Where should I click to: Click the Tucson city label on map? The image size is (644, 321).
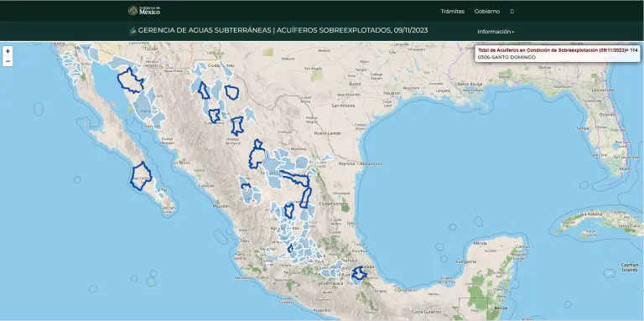[x=151, y=49]
